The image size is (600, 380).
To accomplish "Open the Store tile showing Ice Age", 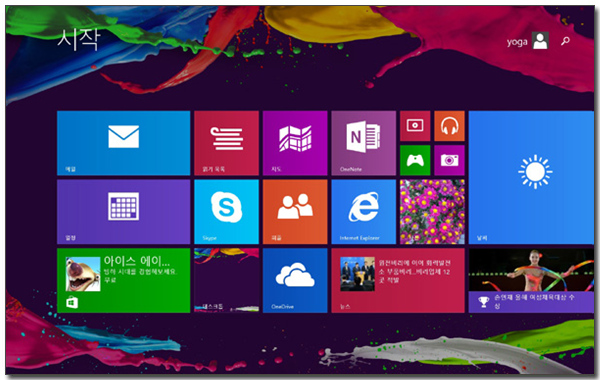I will tap(123, 281).
